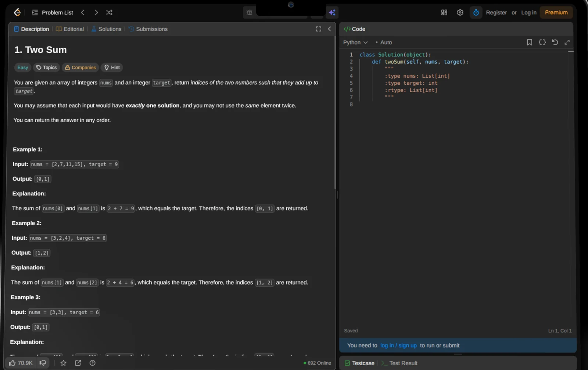The height and width of the screenshot is (370, 588).
Task: Star the problem as favorite
Action: [x=64, y=363]
